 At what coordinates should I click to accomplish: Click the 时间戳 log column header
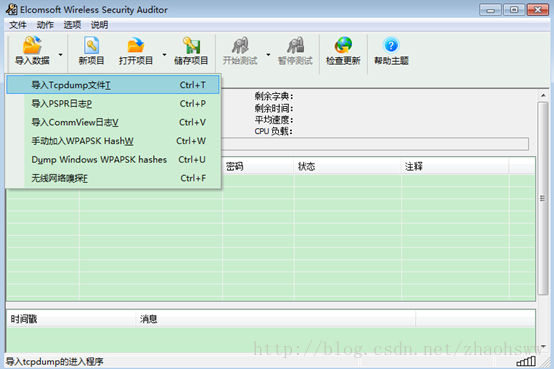click(x=71, y=319)
